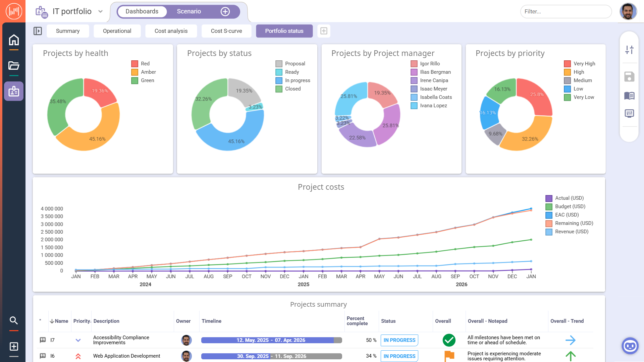644x362 pixels.
Task: Toggle Igor Rillo legend entry
Action: pyautogui.click(x=425, y=63)
